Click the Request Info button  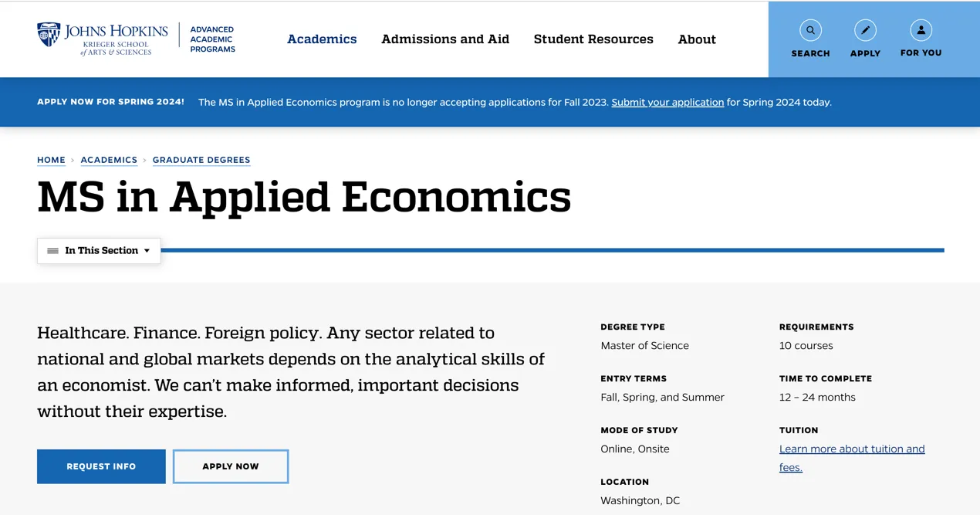[101, 466]
